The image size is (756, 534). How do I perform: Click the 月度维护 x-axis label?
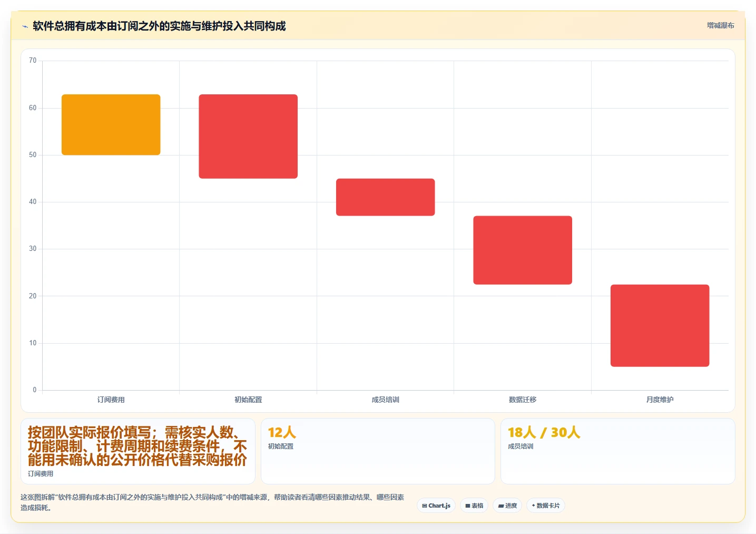pyautogui.click(x=660, y=400)
